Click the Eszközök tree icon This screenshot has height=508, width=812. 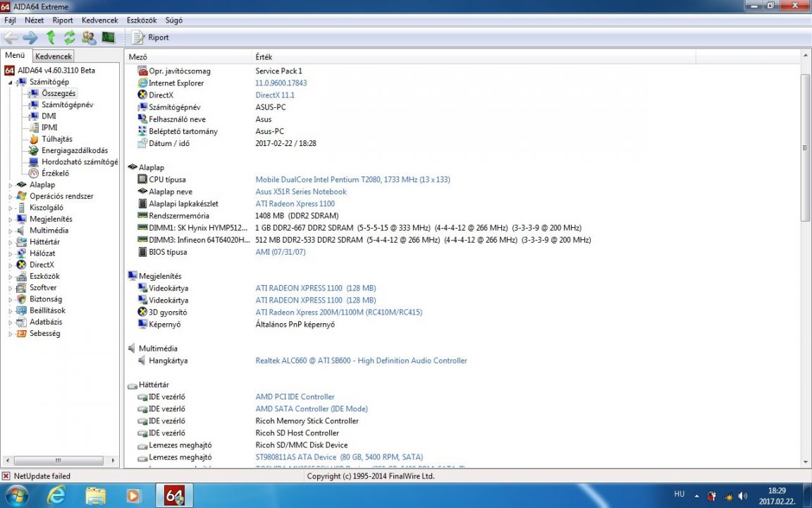pos(21,277)
